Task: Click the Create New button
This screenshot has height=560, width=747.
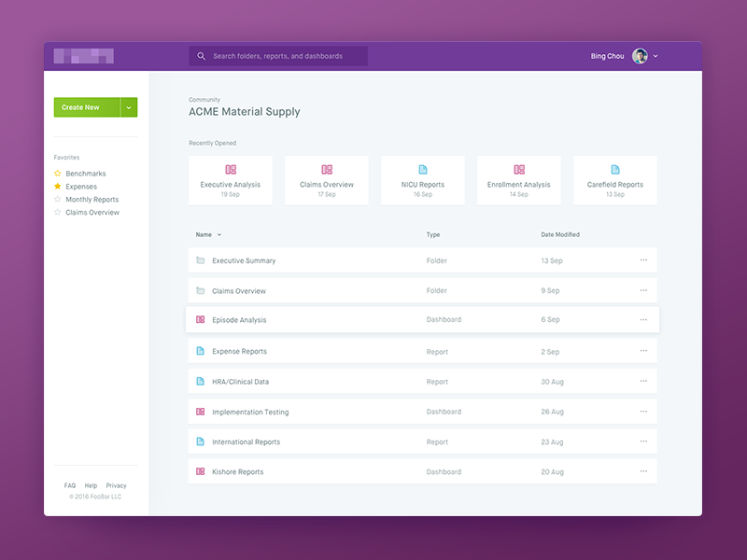Action: click(82, 107)
